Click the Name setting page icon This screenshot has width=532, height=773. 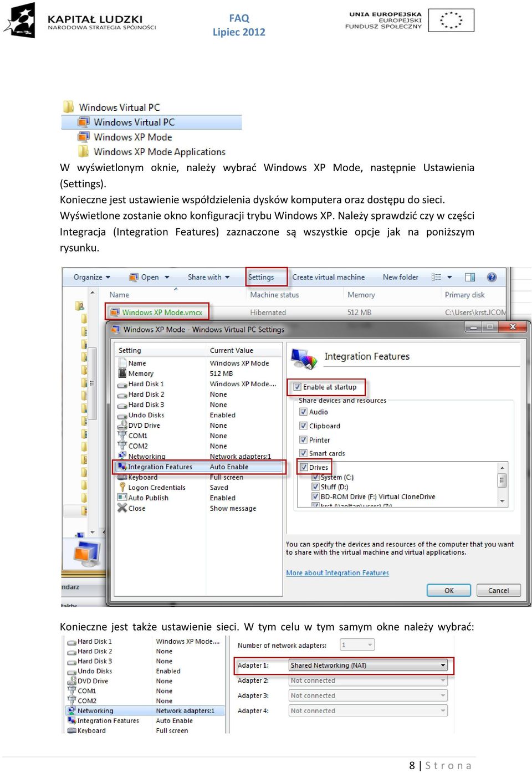(122, 363)
